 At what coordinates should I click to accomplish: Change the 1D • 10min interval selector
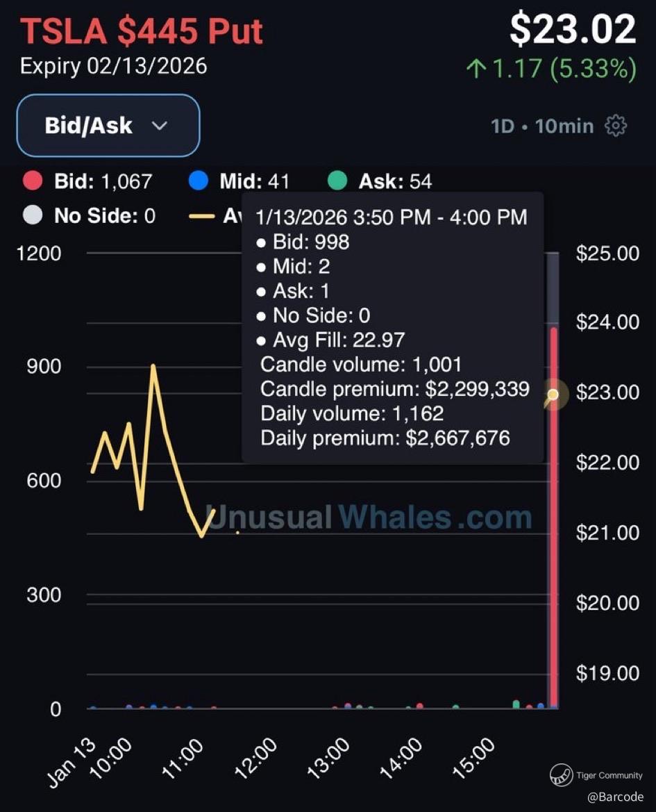point(541,126)
